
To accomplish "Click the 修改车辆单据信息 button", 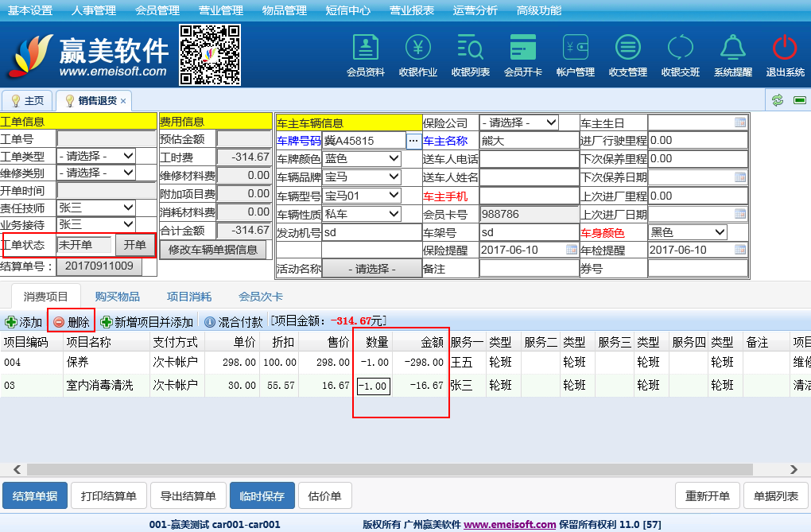I will (213, 249).
